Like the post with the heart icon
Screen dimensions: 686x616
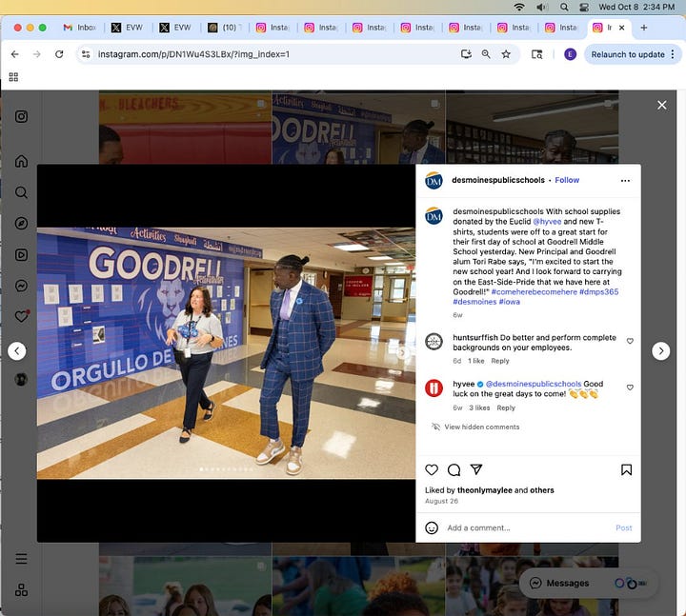coord(432,469)
